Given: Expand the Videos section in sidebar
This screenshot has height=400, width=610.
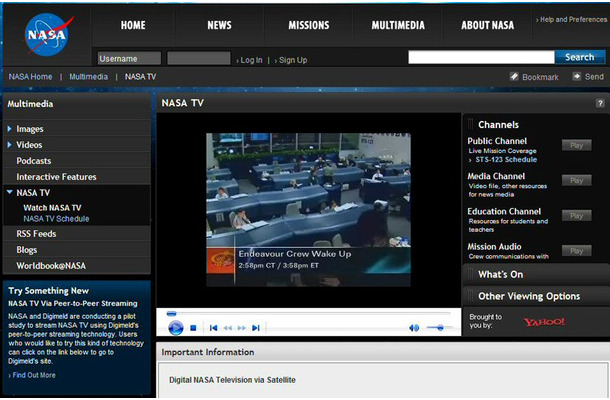Looking at the screenshot, I should pos(10,145).
